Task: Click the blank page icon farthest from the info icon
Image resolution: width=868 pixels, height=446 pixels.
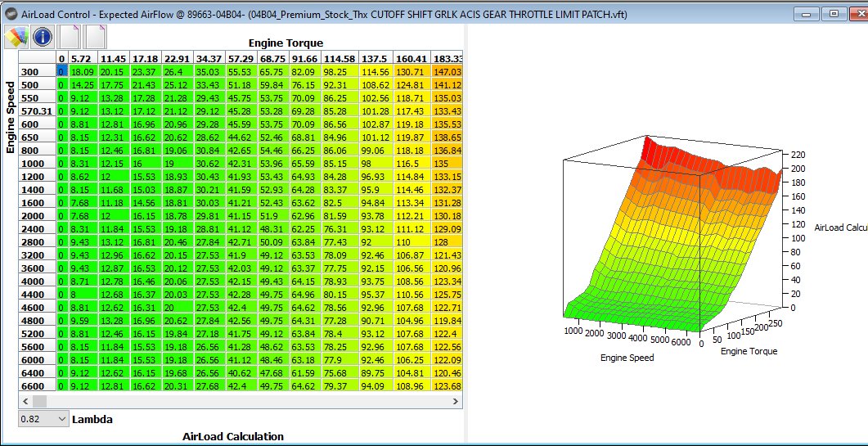Action: (x=94, y=37)
